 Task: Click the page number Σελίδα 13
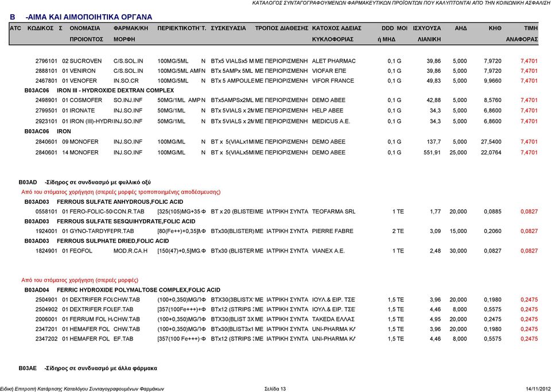tap(275, 389)
